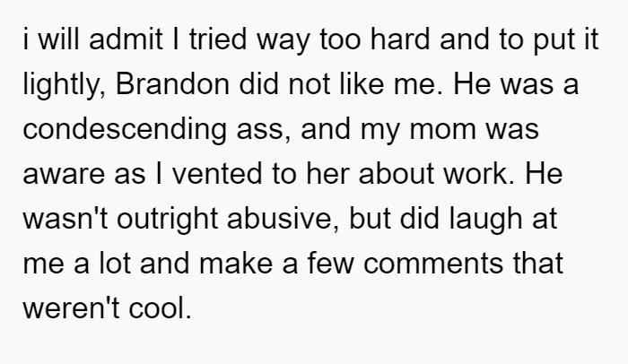
Task: Click the word "few"
Action: 331,264
